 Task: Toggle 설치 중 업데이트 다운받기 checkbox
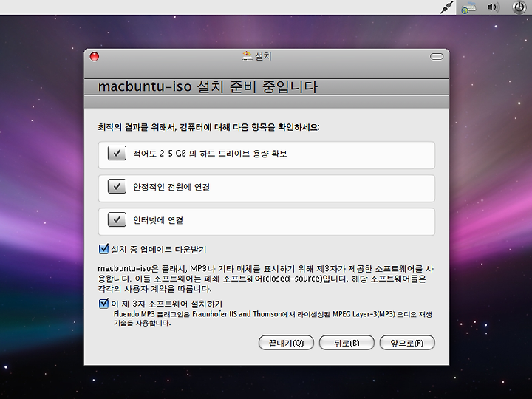104,249
